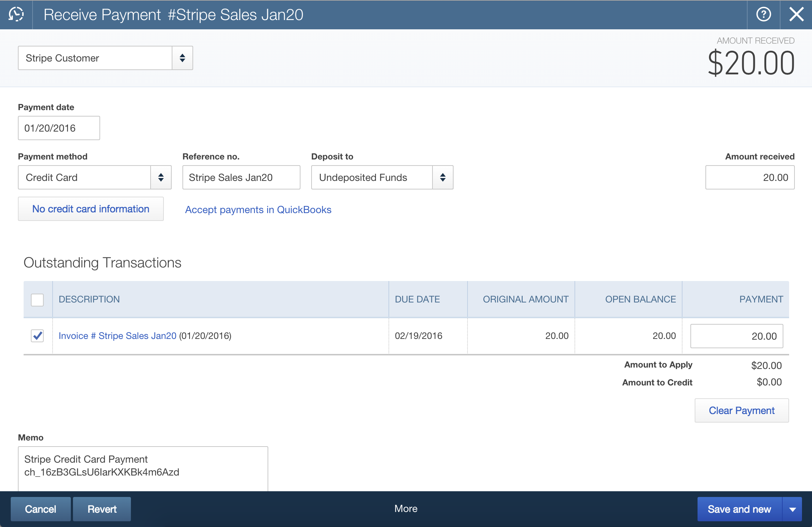Open Accept payments in QuickBooks link

pyautogui.click(x=258, y=210)
